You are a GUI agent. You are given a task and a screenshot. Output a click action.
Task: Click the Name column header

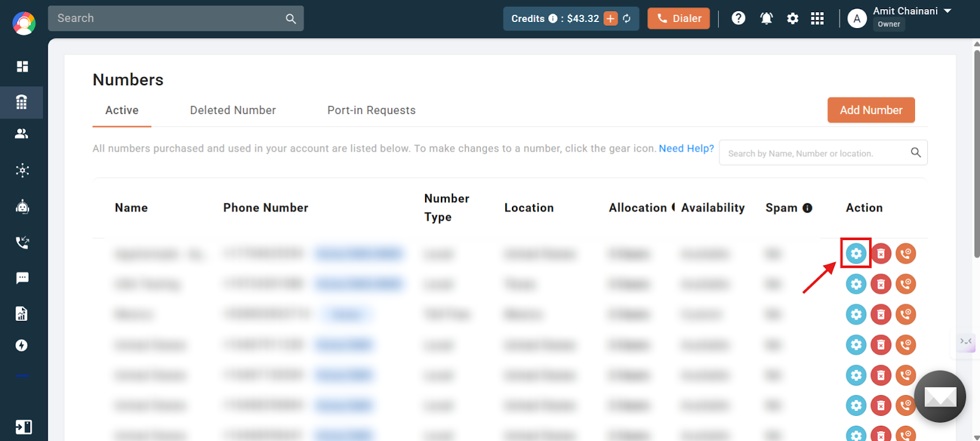pos(131,208)
